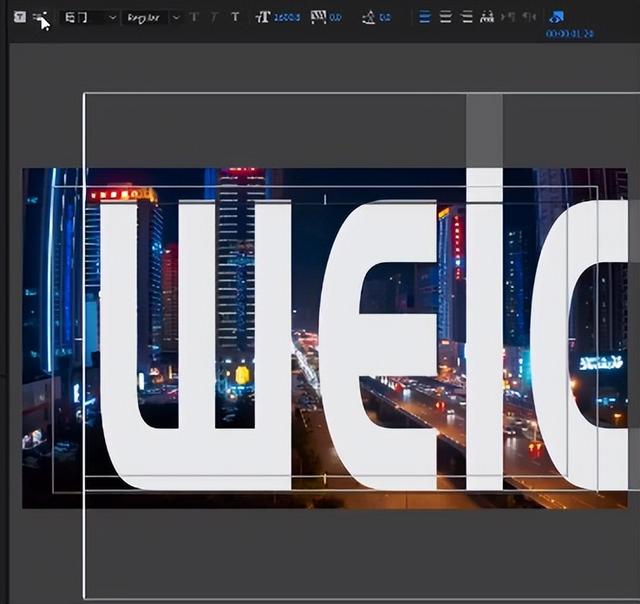The width and height of the screenshot is (640, 604).
Task: Click the kerning icon
Action: (318, 17)
